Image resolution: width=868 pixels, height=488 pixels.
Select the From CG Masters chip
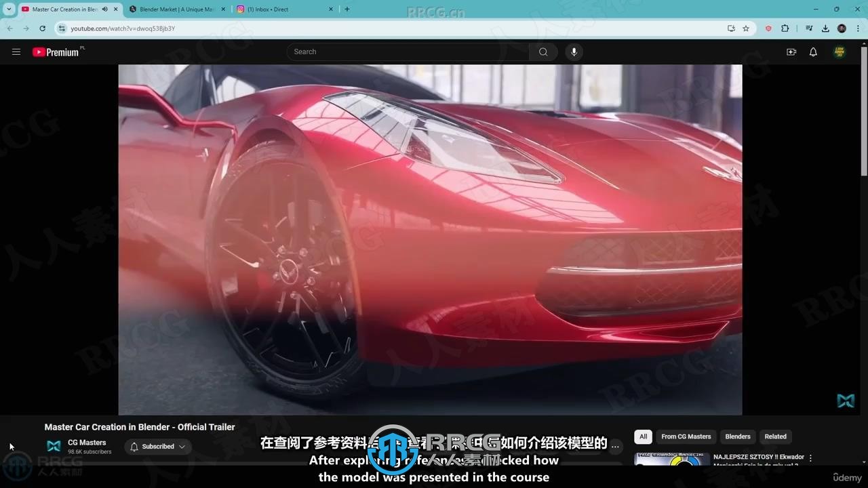(x=686, y=436)
